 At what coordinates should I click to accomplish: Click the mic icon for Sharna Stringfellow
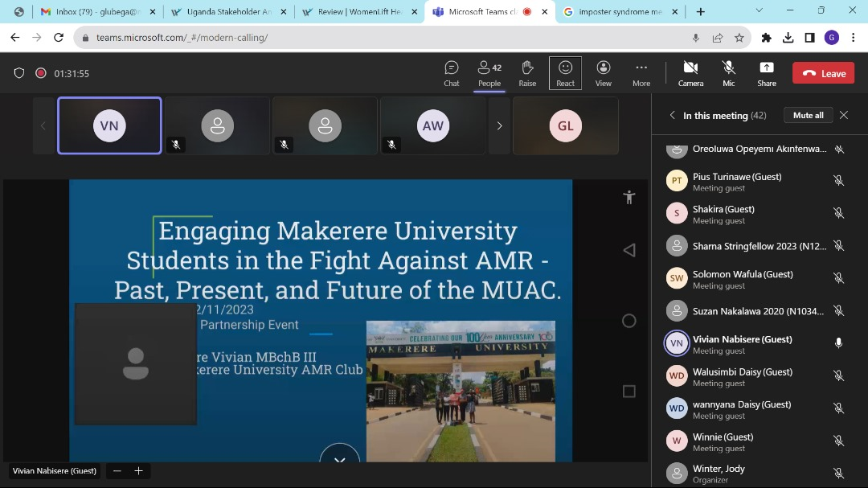point(838,245)
